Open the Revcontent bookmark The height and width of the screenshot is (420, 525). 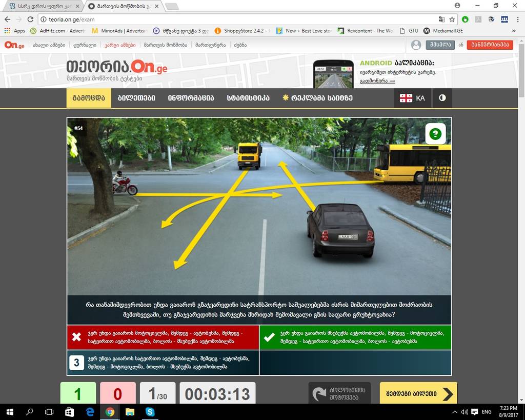coord(365,31)
